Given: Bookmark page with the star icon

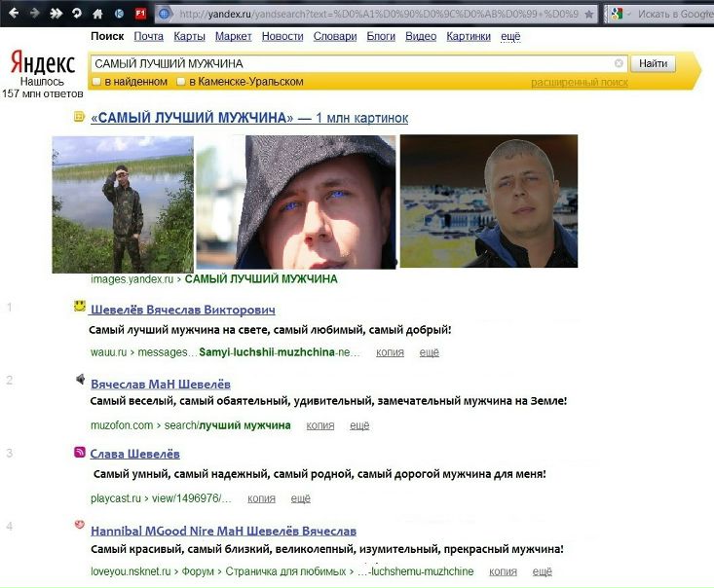Looking at the screenshot, I should pyautogui.click(x=588, y=15).
